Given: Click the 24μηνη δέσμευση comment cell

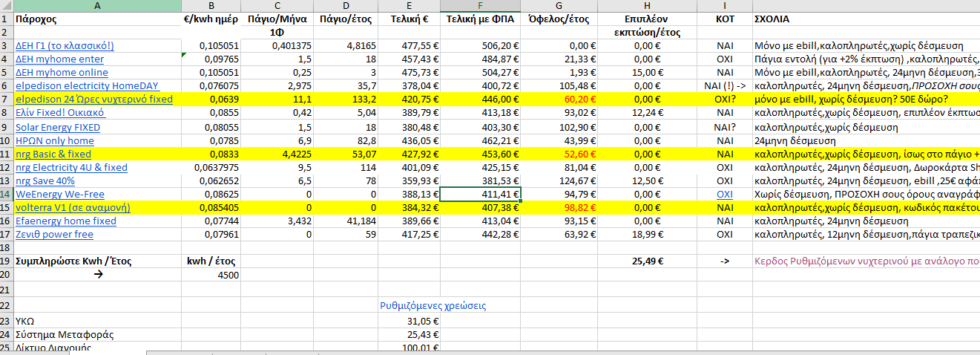Looking at the screenshot, I should [866, 141].
